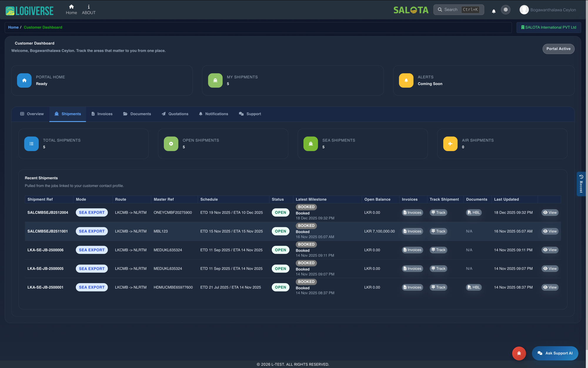Open the Documents tab
Viewport: 588px width, 368px height.
tap(137, 114)
